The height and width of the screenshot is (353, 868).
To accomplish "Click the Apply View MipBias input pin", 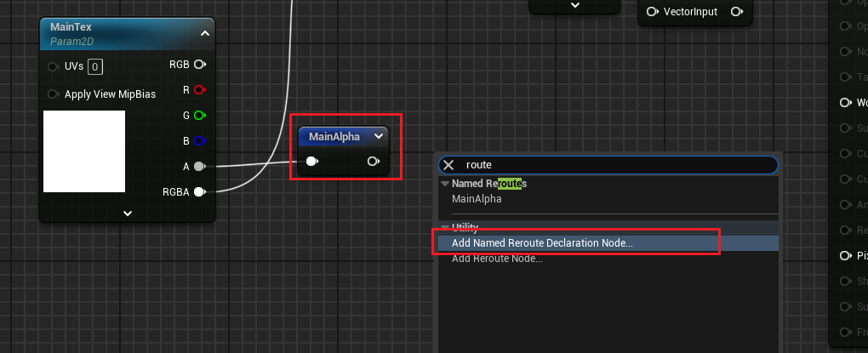I will [54, 94].
